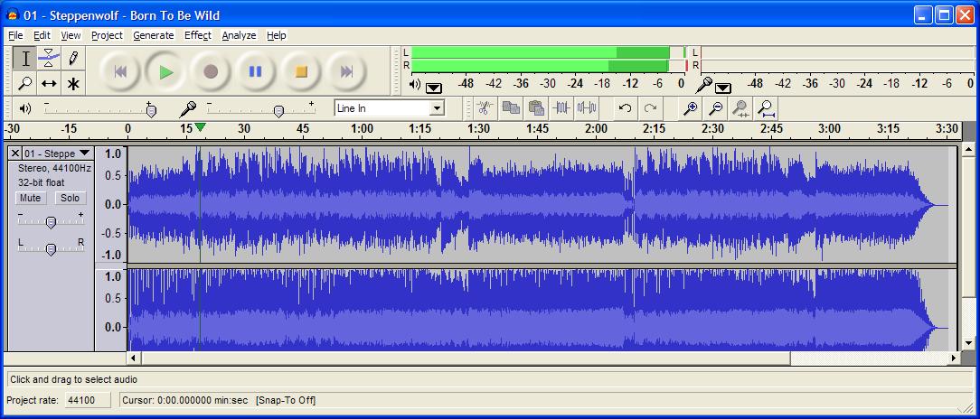Click the Record button
Image resolution: width=980 pixels, height=419 pixels.
click(x=211, y=71)
